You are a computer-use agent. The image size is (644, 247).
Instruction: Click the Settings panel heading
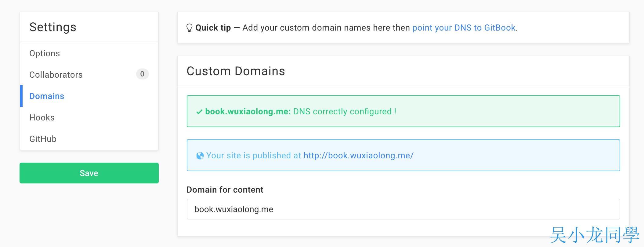[53, 27]
